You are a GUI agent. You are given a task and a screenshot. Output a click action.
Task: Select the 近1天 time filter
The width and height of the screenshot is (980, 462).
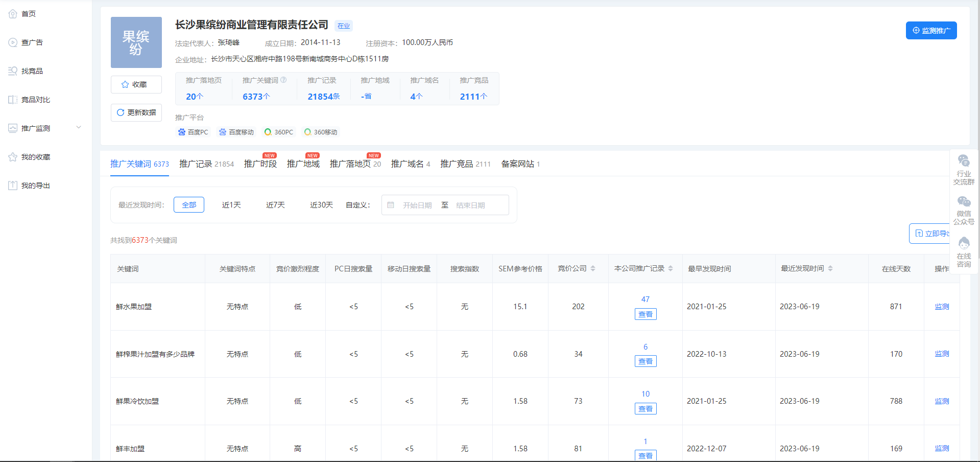pos(231,204)
